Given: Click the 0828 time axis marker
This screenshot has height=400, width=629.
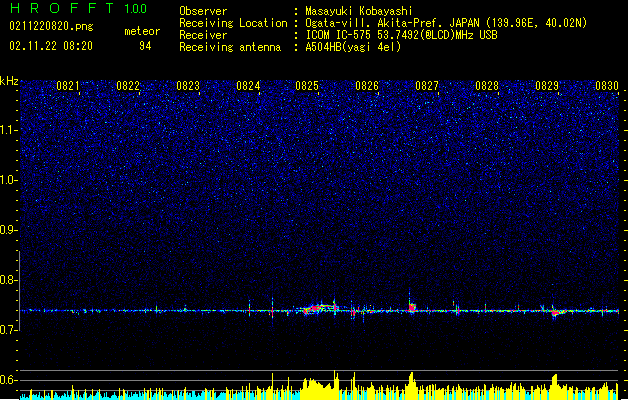Looking at the screenshot, I should [x=487, y=86].
